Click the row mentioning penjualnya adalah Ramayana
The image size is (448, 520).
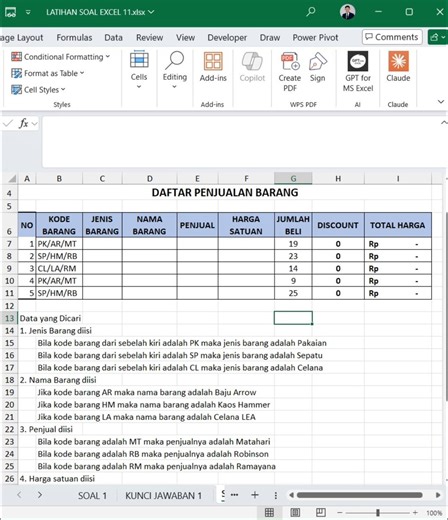pos(156,466)
